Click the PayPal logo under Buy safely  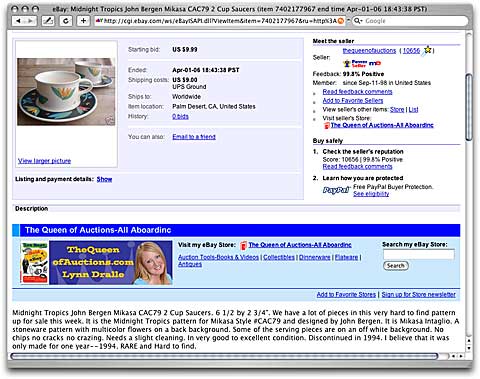pyautogui.click(x=336, y=190)
